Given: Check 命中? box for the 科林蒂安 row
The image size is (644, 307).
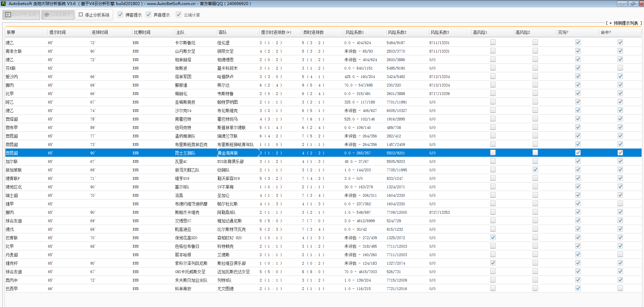Looking at the screenshot, I should point(620,288).
